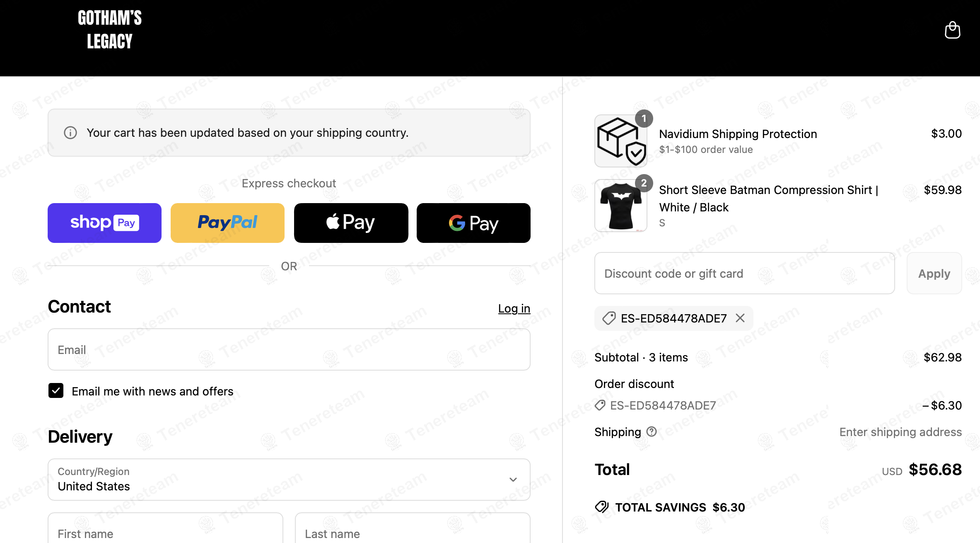Click the Navidium Shipping Protection thumbnail
This screenshot has width=980, height=543.
(620, 141)
